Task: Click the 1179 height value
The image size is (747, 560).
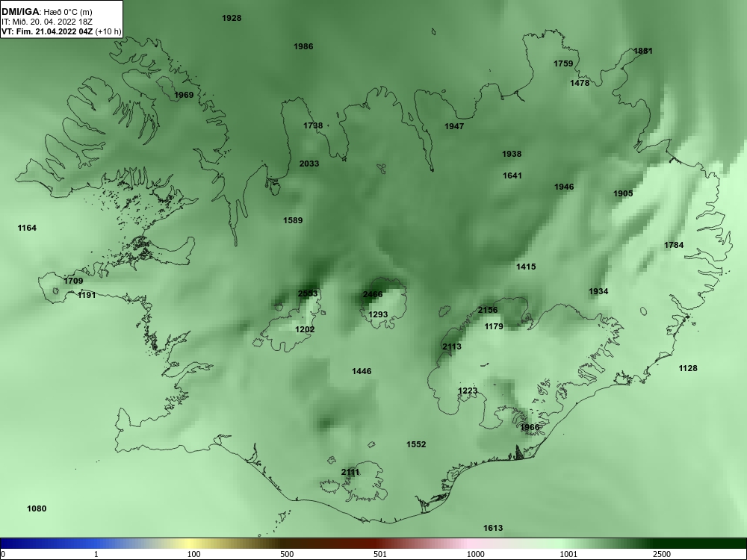Action: tap(494, 327)
